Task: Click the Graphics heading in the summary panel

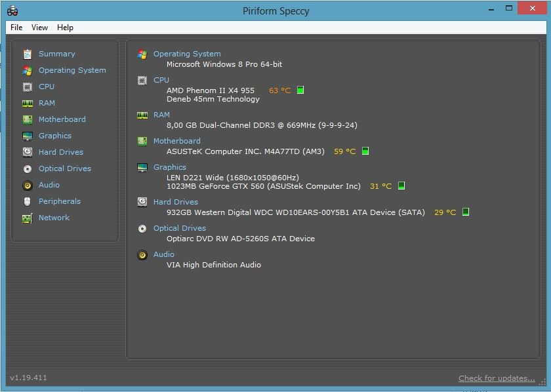Action: click(170, 167)
